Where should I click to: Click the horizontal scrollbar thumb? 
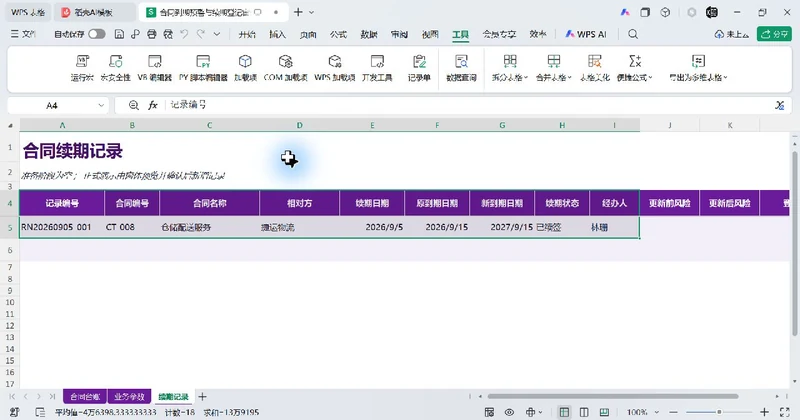click(x=613, y=396)
